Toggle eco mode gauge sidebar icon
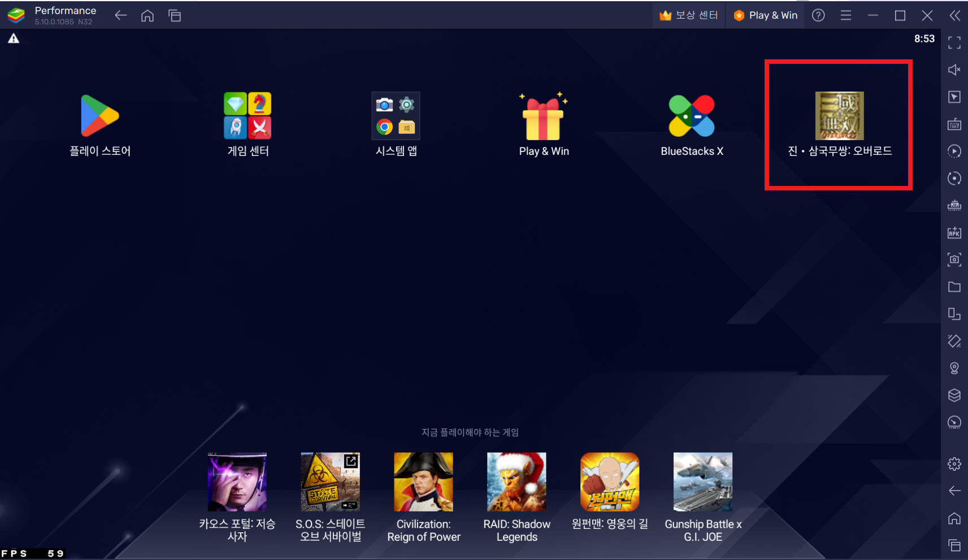Screen dimensions: 968x560 pos(954,422)
